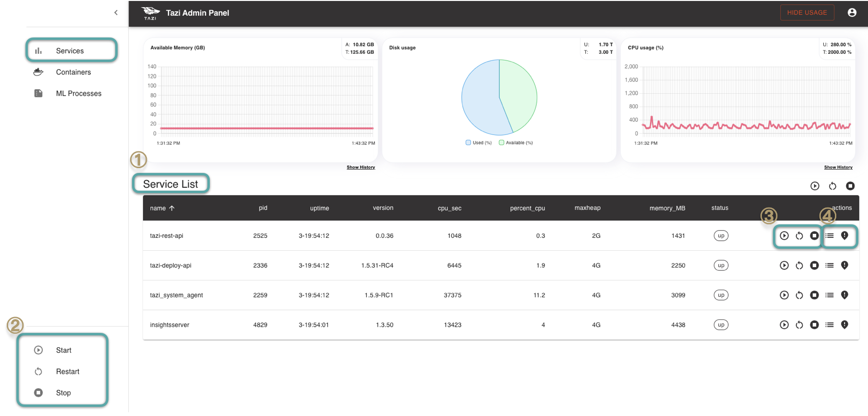Click Show History under Available Memory chart

361,167
